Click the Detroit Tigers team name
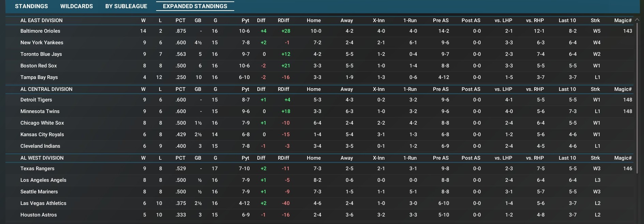 36,100
